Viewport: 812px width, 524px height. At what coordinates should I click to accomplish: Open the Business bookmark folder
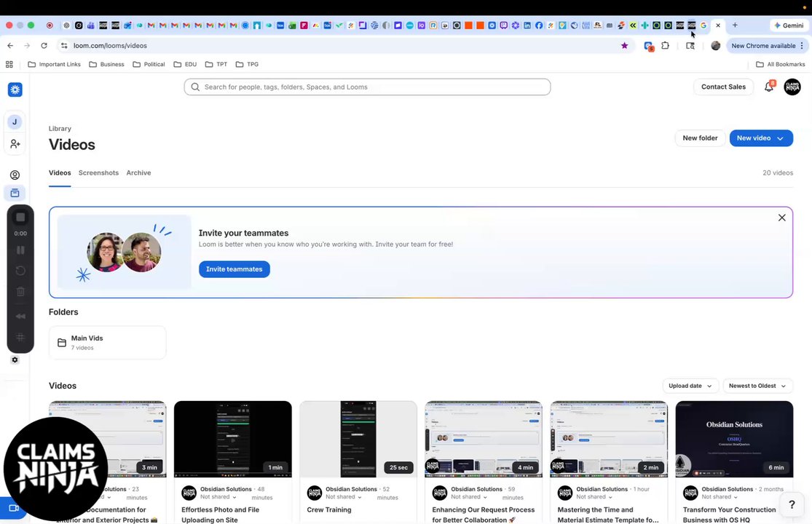tap(106, 64)
